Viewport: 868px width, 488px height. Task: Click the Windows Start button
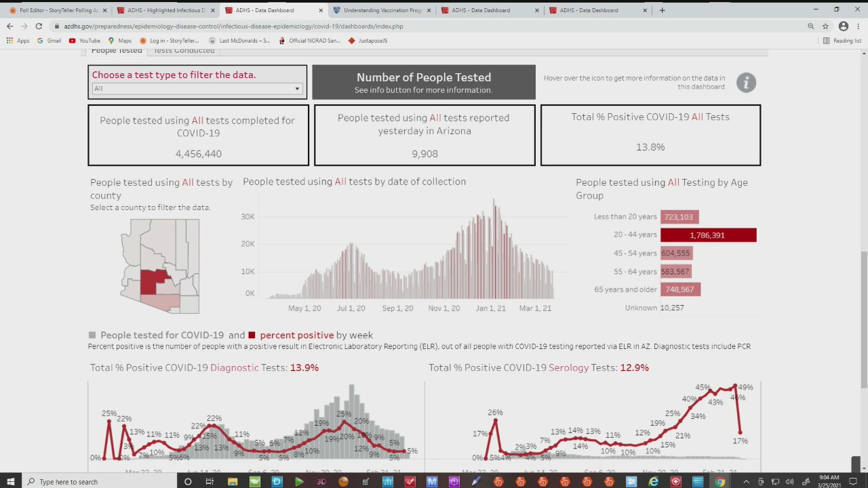pyautogui.click(x=11, y=481)
